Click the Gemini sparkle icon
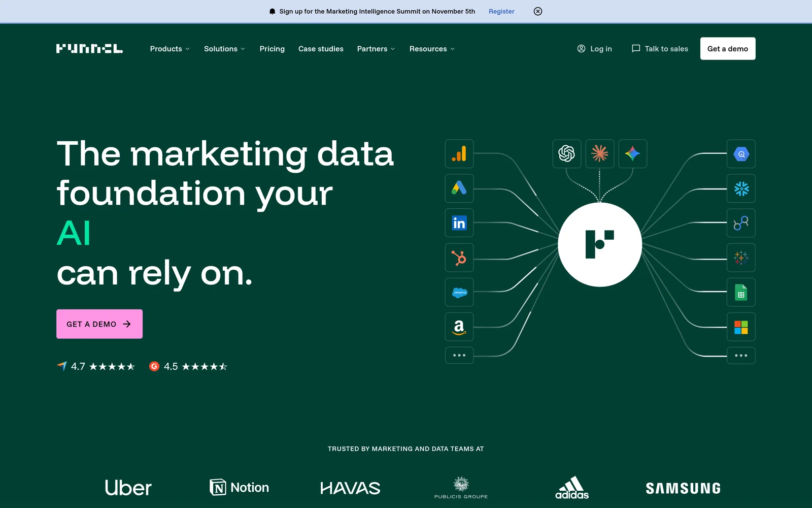Image resolution: width=812 pixels, height=508 pixels. [633, 153]
